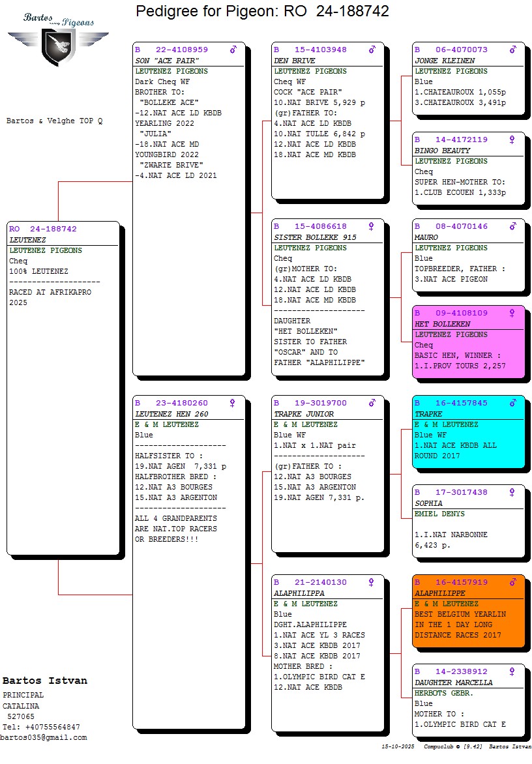Select the orange ALAPHILIPPE card
The width and height of the screenshot is (532, 764).
[x=468, y=611]
